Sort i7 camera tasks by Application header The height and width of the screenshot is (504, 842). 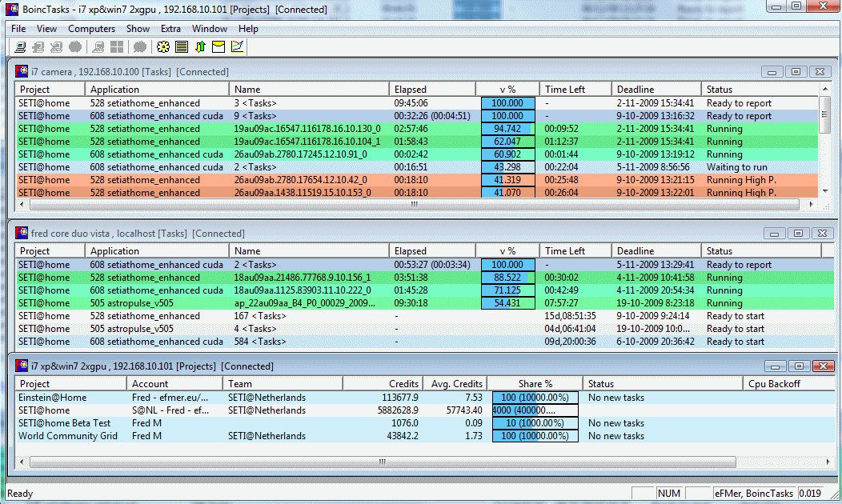pos(157,89)
